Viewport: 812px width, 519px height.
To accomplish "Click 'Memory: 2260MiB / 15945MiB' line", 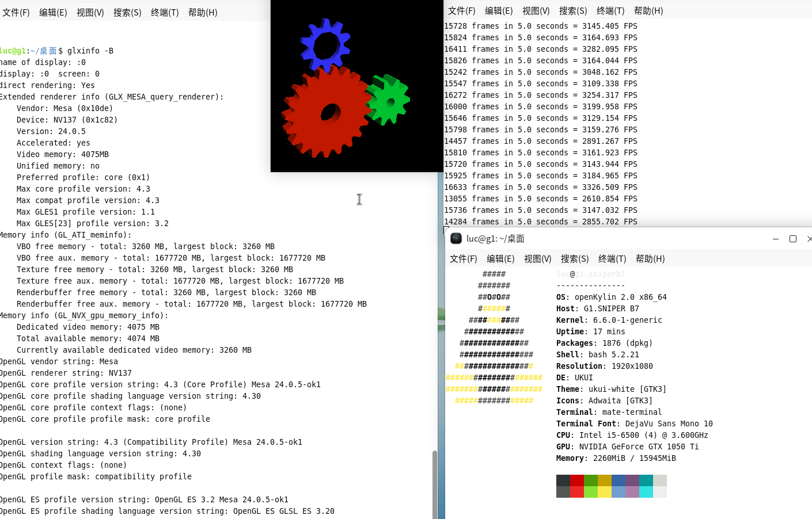I will [616, 458].
